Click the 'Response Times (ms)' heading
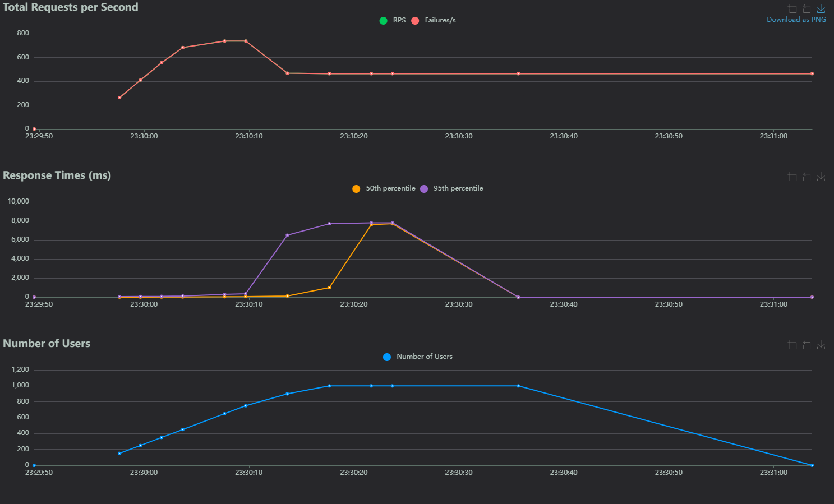The image size is (834, 504). tap(57, 175)
